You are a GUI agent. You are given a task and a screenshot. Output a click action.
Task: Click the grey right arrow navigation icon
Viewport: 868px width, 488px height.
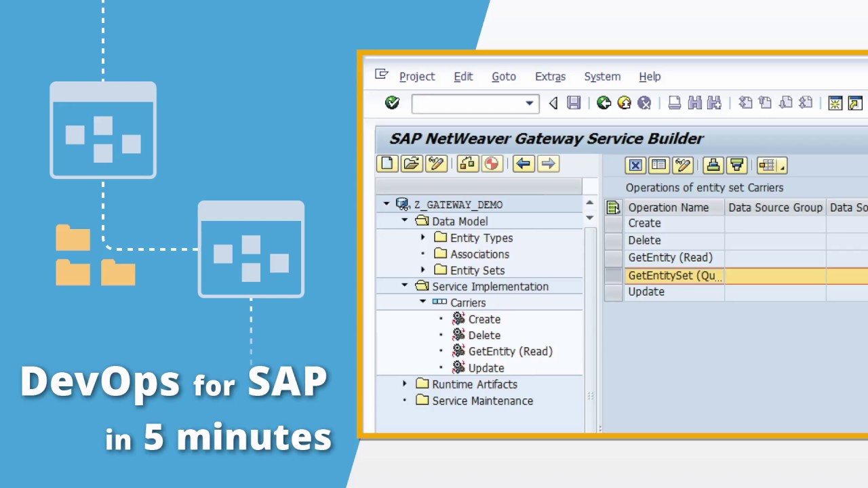547,163
